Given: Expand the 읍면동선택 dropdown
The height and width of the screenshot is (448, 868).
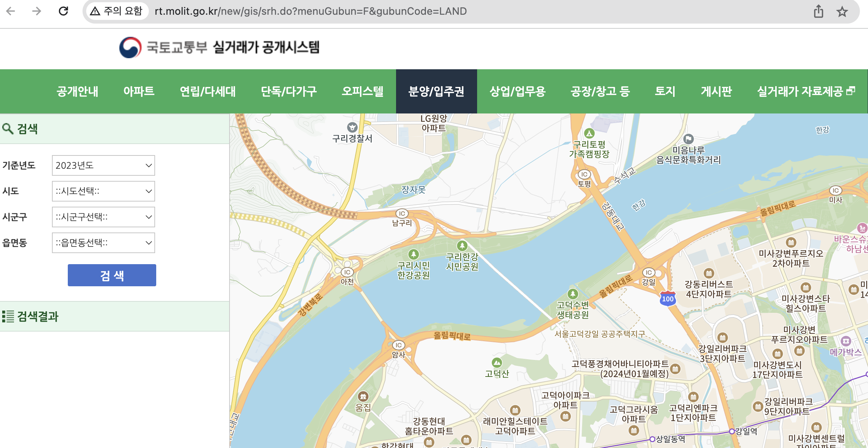Looking at the screenshot, I should (x=103, y=243).
